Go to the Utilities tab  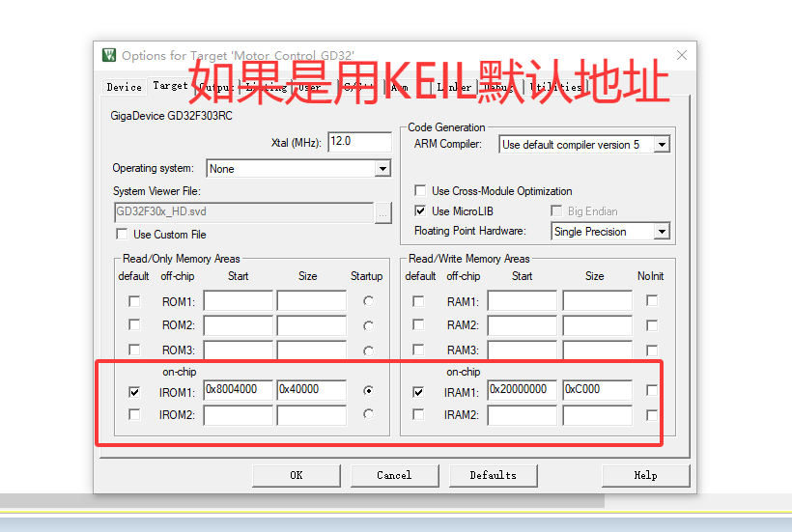(x=555, y=87)
